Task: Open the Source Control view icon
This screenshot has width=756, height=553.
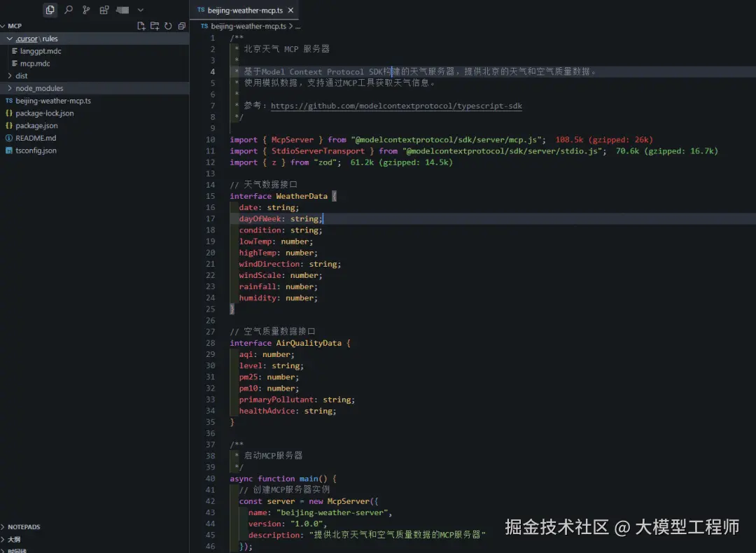Action: tap(86, 10)
